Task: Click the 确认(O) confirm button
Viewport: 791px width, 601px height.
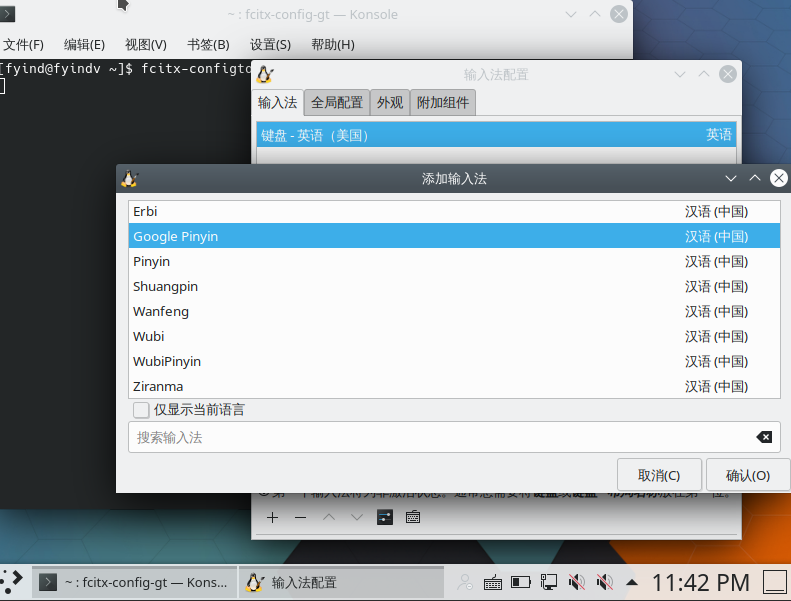Action: [x=748, y=475]
